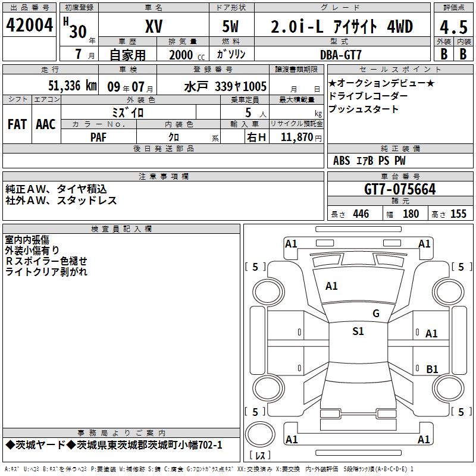Select the plate number 水戸 339ヤ1005

click(226, 86)
